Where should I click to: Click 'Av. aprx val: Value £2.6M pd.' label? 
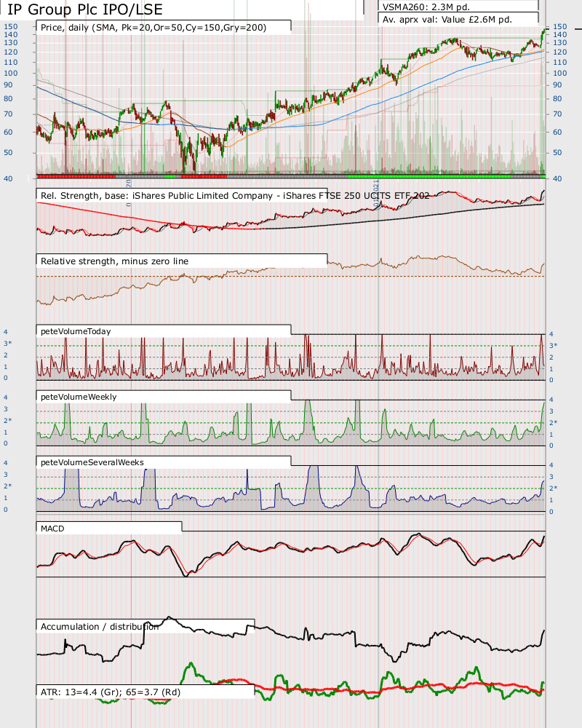coord(447,20)
